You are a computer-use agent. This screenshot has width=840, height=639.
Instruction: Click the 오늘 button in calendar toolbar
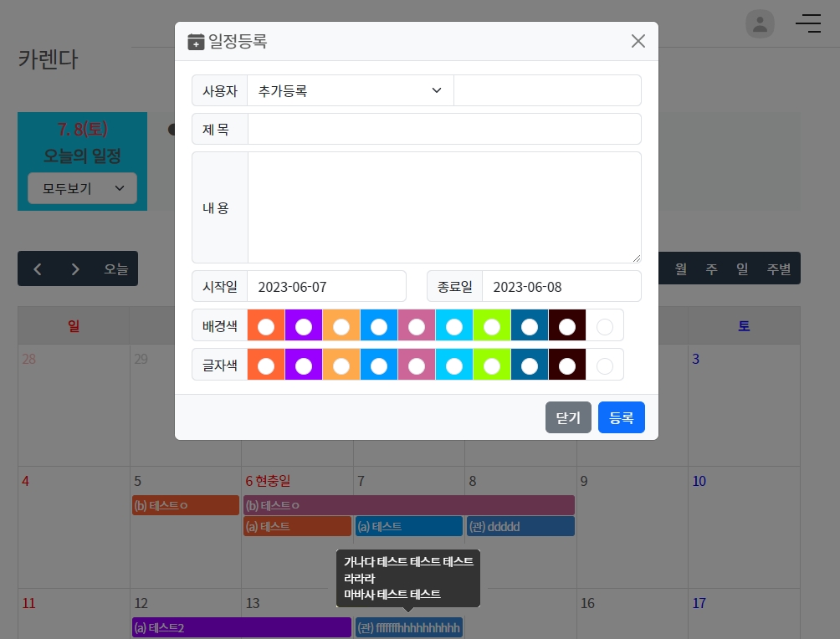point(116,269)
